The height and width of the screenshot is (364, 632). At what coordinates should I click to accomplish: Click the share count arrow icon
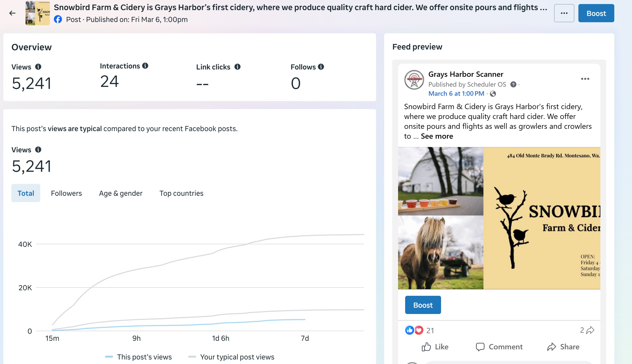590,330
